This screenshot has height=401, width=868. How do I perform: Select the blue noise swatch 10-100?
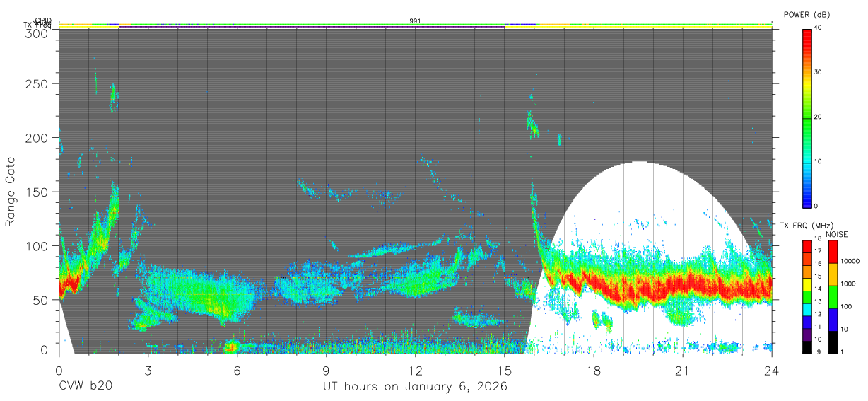[x=832, y=320]
